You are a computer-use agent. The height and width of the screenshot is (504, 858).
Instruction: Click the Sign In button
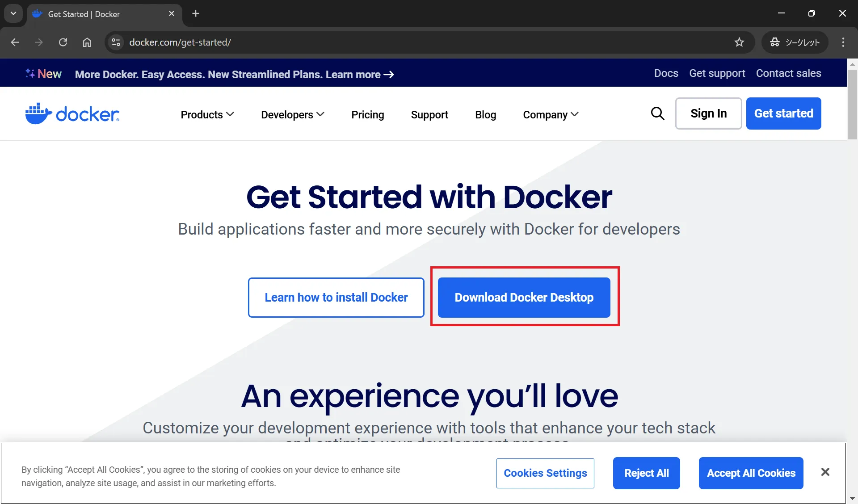click(x=709, y=113)
